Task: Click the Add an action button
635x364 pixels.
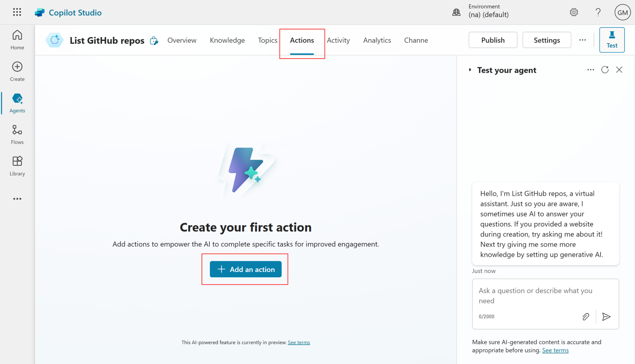Action: pyautogui.click(x=246, y=269)
